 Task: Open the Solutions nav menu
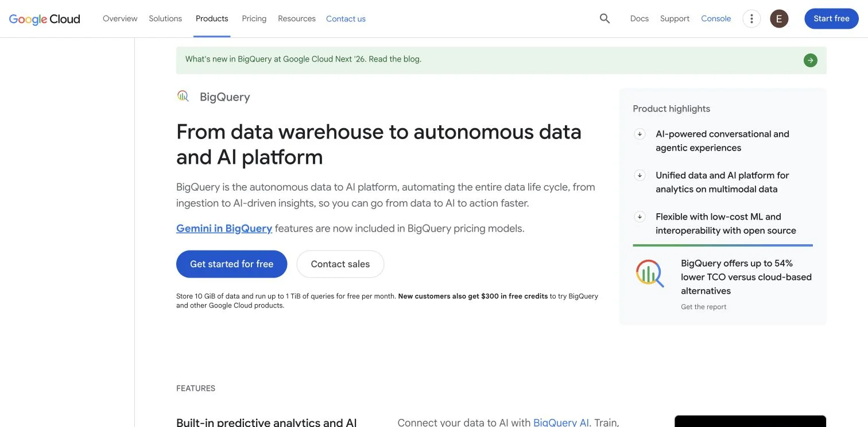coord(165,18)
